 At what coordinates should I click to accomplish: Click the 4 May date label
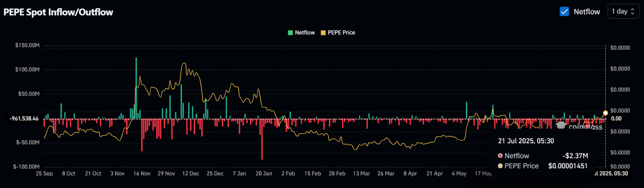pos(459,174)
